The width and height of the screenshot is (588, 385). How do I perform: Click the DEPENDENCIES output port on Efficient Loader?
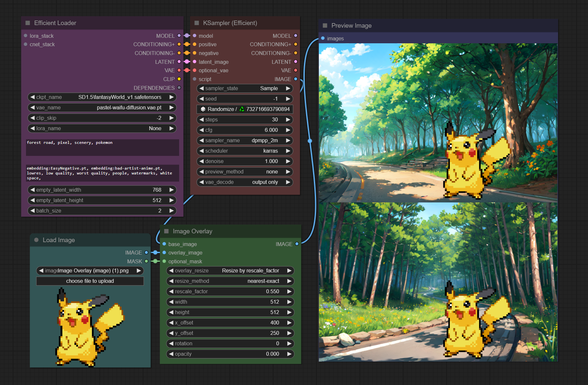[179, 88]
